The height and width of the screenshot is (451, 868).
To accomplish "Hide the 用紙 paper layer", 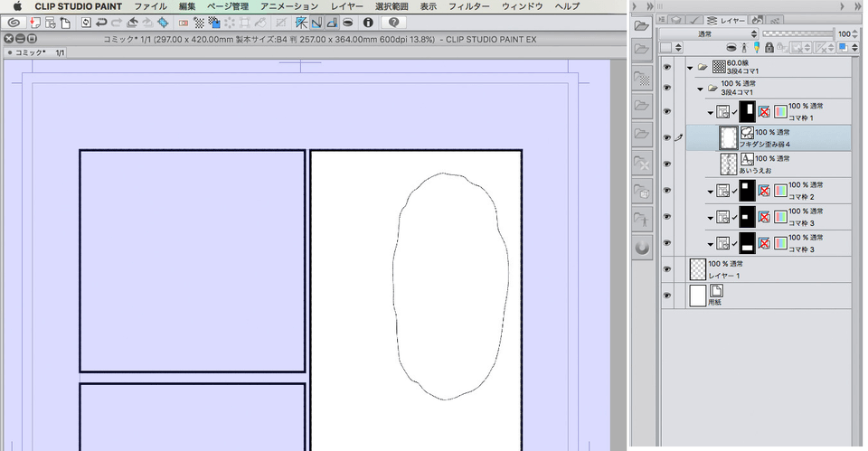I will (x=668, y=296).
